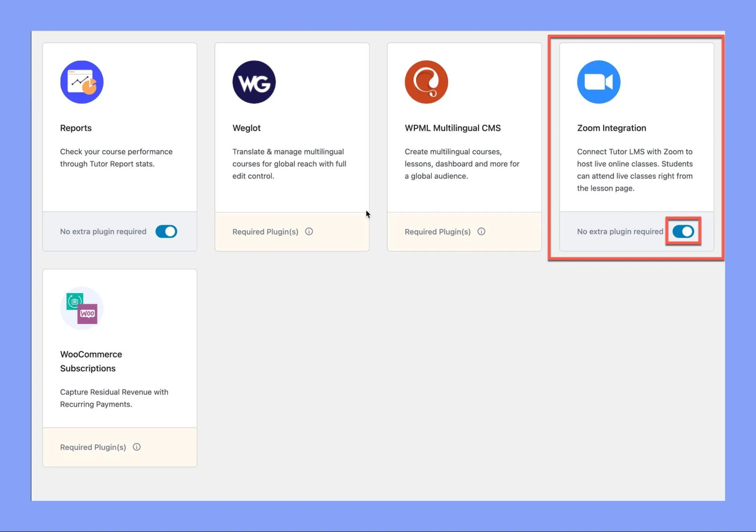Click 'Create multilingual courses, lessons' description
The image size is (756, 532).
click(462, 164)
